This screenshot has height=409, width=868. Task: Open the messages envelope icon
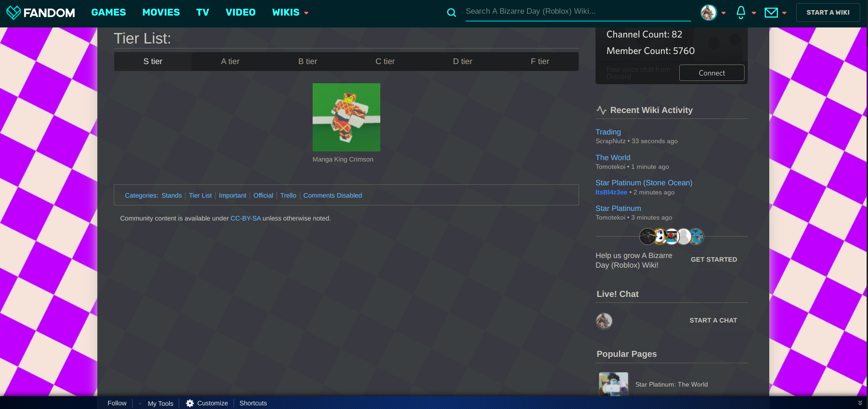click(x=771, y=12)
